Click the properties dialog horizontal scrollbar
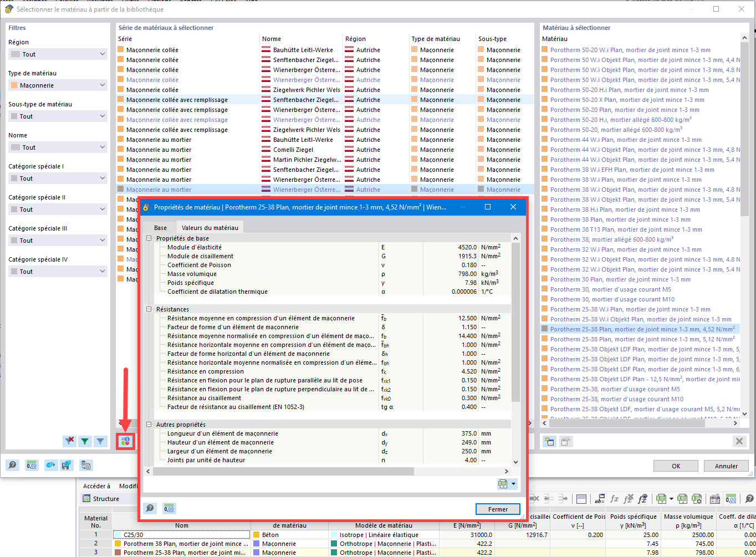This screenshot has height=557, width=756. (x=283, y=471)
